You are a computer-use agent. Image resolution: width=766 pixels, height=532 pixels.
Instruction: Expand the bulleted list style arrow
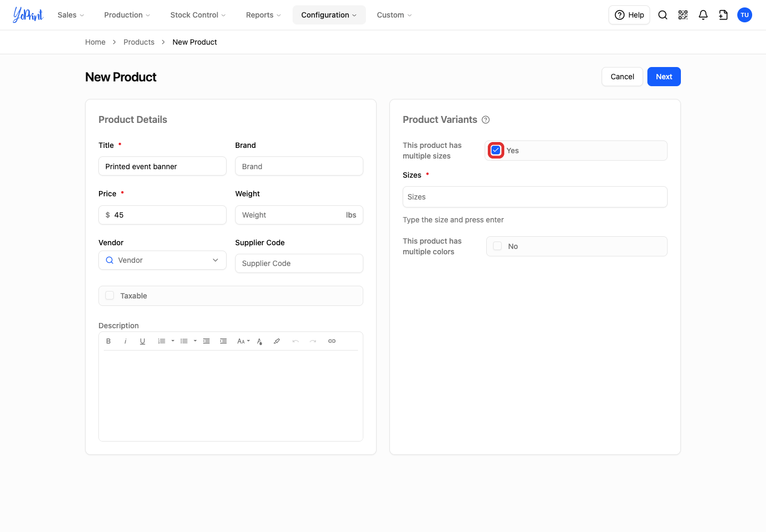tap(195, 341)
